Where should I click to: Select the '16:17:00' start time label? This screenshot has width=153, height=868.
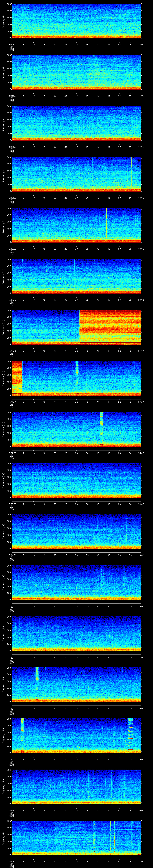tap(12, 198)
